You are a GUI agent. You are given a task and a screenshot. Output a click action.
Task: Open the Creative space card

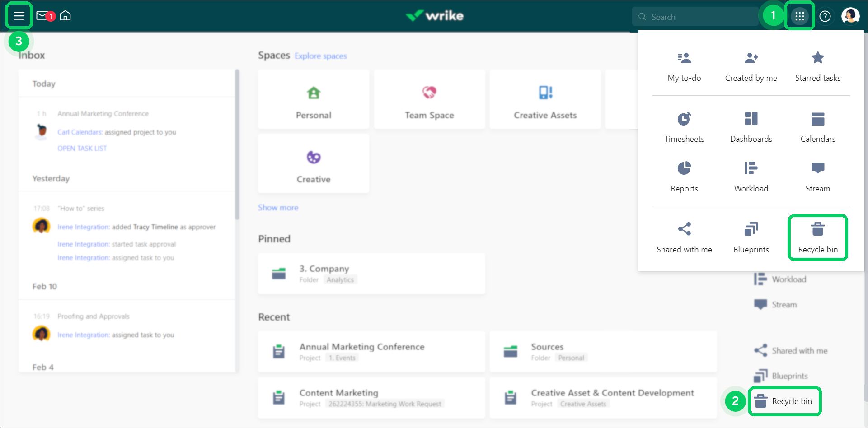(x=313, y=163)
